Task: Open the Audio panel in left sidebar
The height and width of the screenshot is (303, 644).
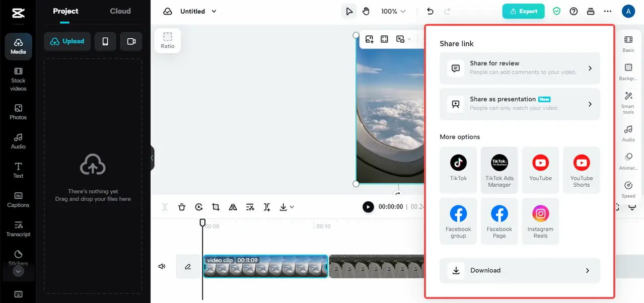Action: coord(18,141)
